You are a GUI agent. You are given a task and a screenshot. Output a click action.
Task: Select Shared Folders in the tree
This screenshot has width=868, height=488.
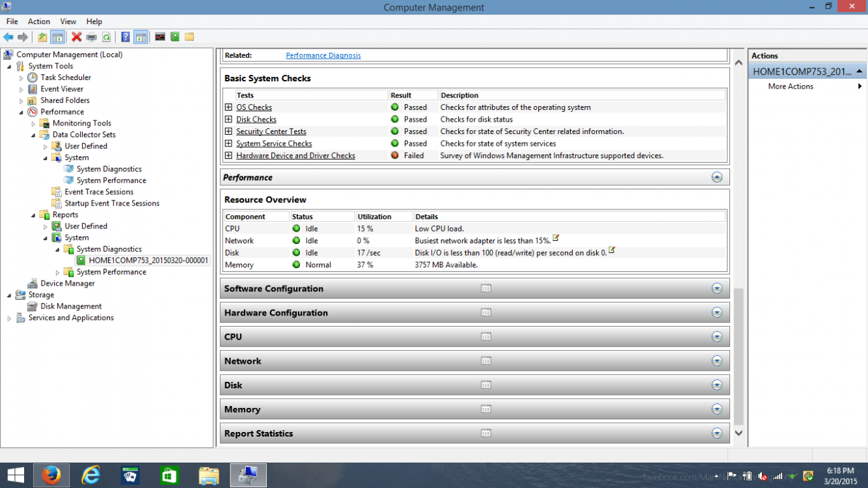[x=65, y=100]
